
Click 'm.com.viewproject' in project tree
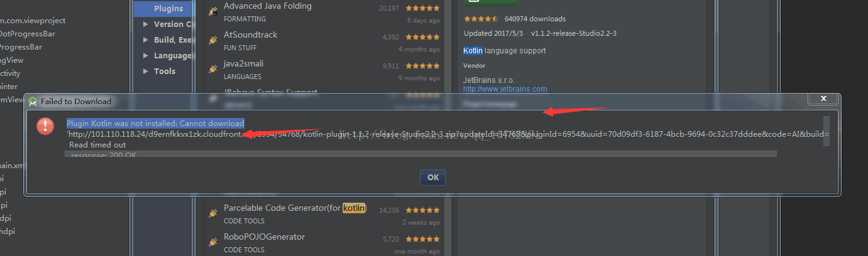pos(33,21)
